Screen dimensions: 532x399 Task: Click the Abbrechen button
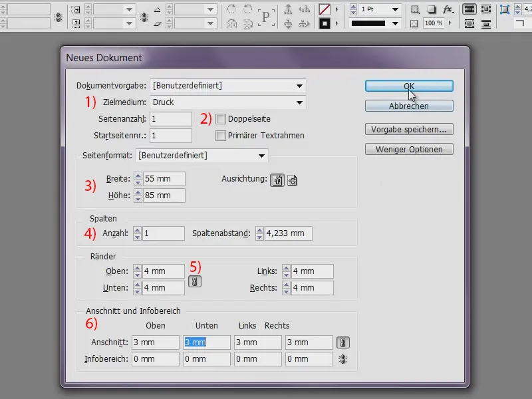[409, 106]
